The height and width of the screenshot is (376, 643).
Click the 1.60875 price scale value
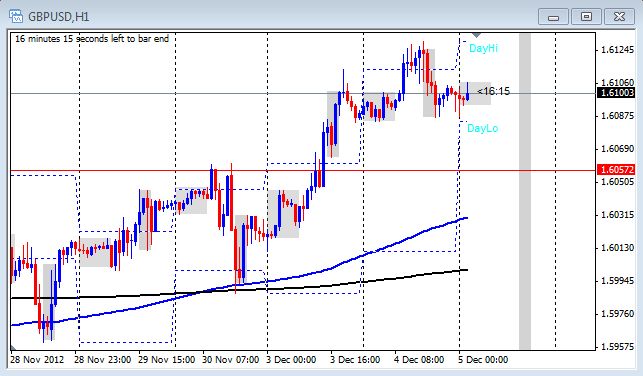(617, 116)
